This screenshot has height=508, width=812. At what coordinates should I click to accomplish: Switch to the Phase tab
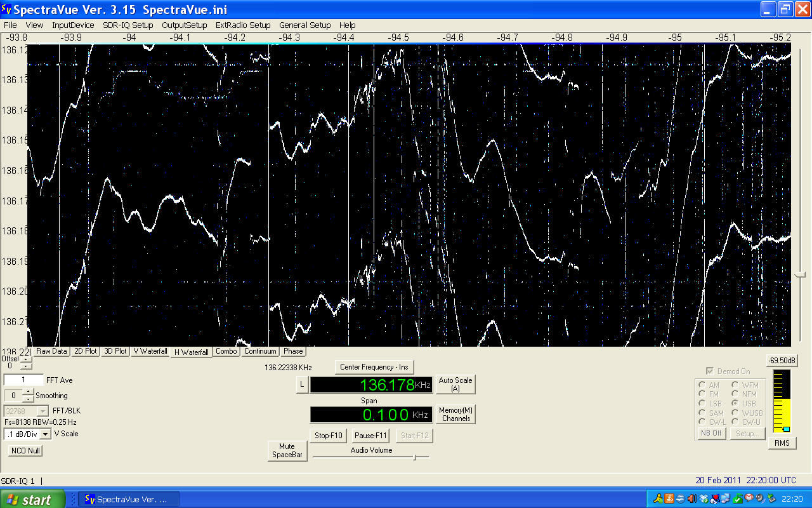pos(293,351)
